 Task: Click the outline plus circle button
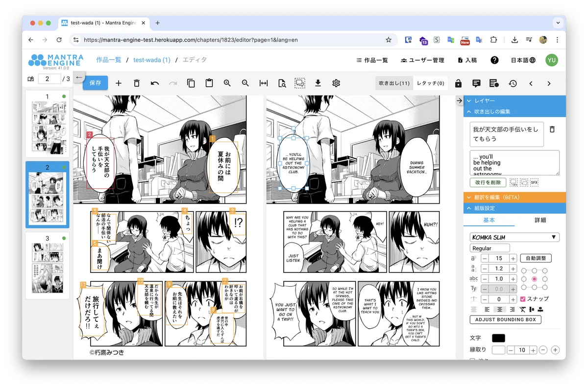point(555,350)
